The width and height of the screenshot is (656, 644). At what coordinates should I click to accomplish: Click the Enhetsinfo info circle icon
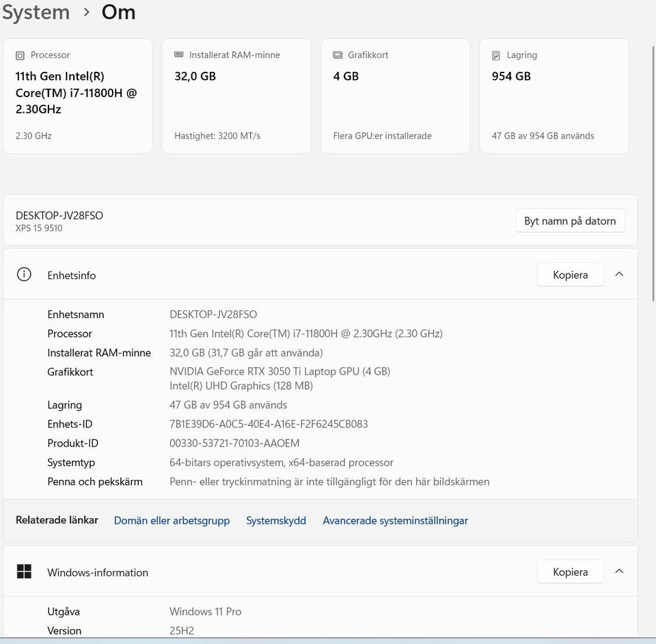click(x=24, y=275)
